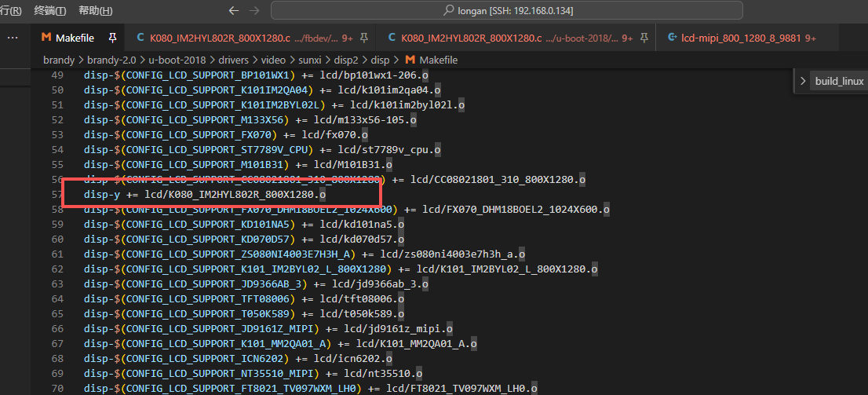
Task: Click the Makefile icon in the breadcrumb
Action: click(409, 60)
